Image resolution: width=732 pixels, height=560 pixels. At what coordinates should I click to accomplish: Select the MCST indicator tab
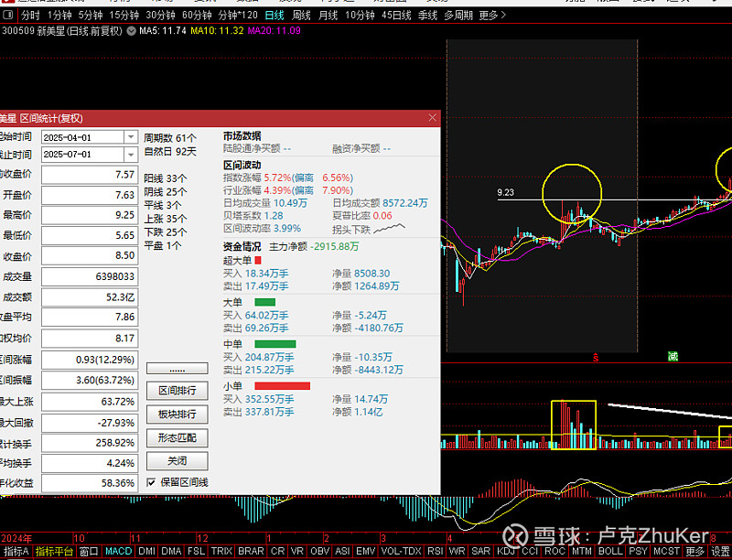pos(667,552)
